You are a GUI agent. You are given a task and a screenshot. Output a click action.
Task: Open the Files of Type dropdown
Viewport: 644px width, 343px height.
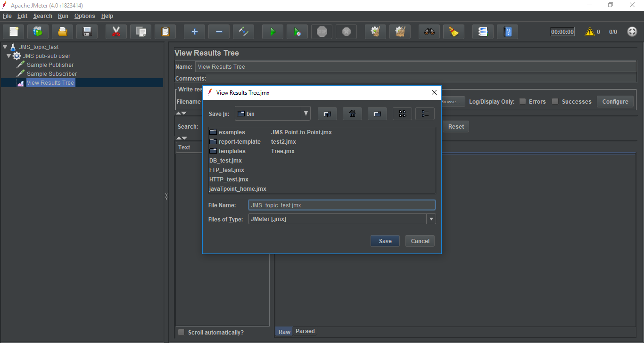(431, 219)
